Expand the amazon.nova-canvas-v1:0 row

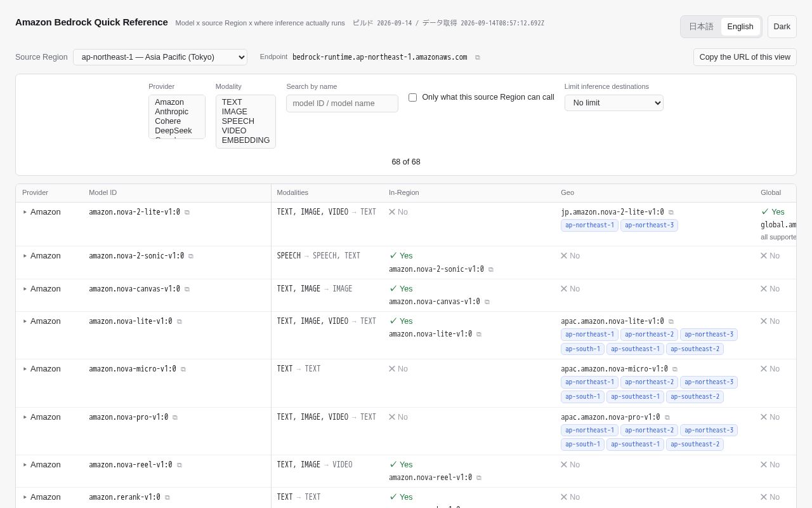point(25,289)
